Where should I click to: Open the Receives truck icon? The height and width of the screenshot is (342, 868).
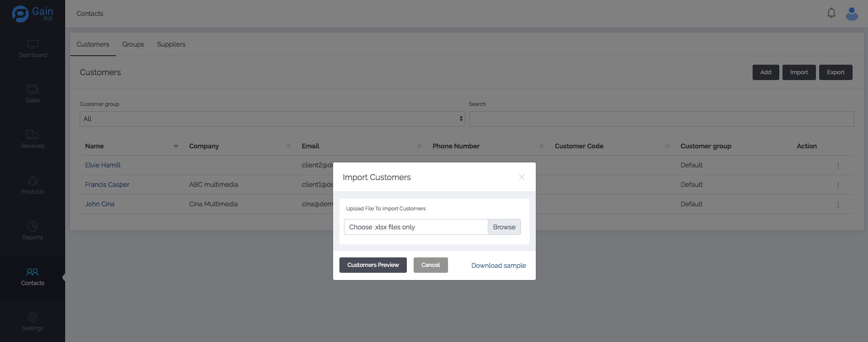[33, 135]
